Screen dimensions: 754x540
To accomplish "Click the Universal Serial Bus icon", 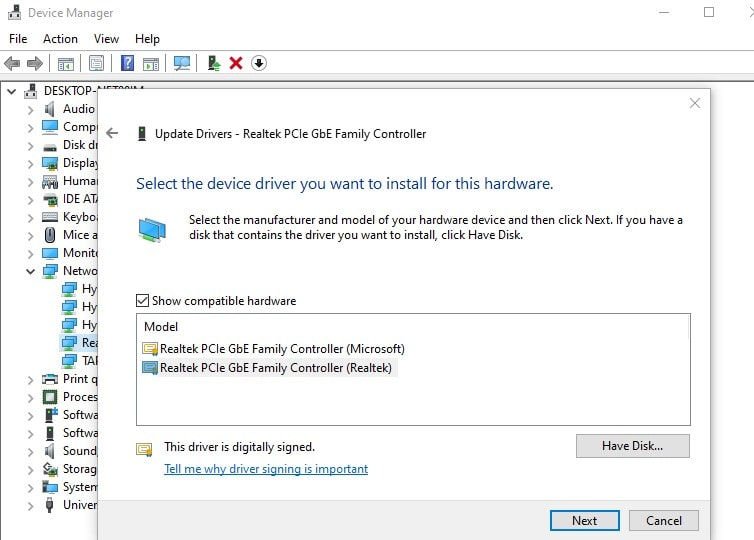I will coord(50,505).
